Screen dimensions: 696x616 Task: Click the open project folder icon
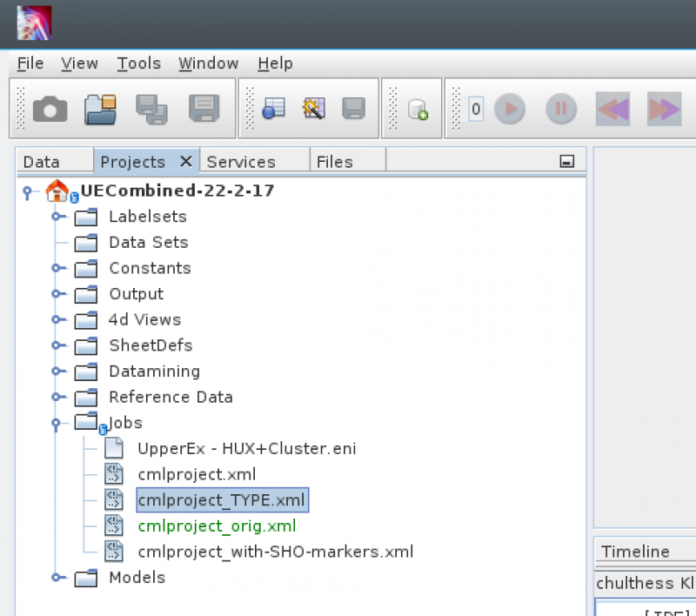point(101,109)
